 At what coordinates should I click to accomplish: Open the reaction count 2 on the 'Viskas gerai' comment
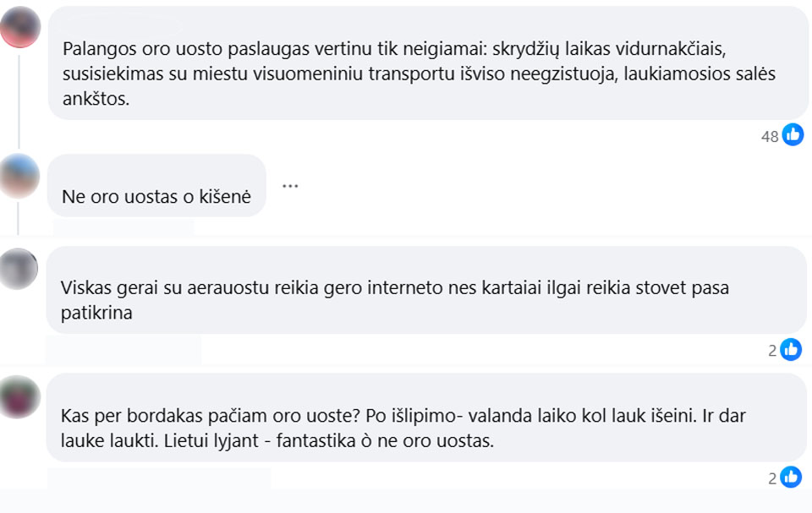[x=772, y=350]
